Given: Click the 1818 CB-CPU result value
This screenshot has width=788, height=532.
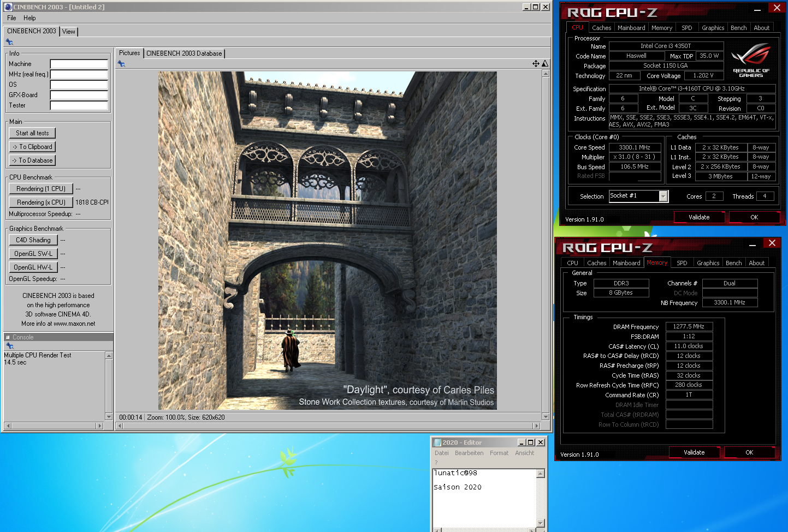Looking at the screenshot, I should pos(92,202).
